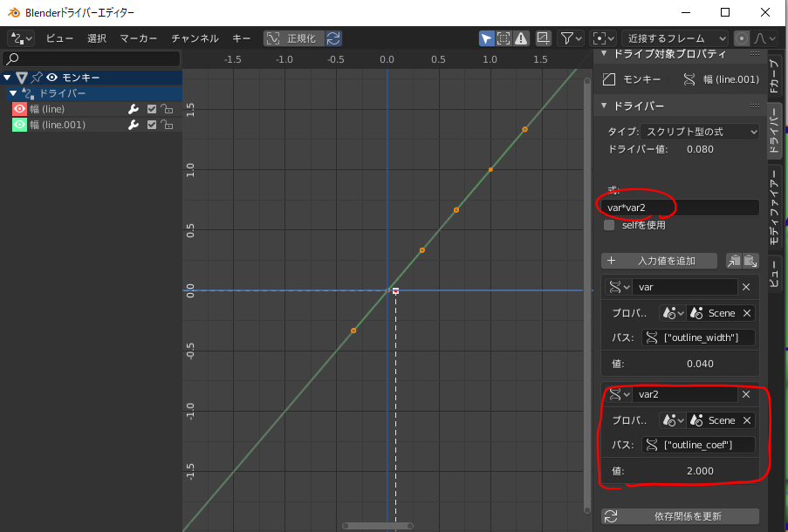This screenshot has height=532, width=788.
Task: Toggle proportional editing circle icon
Action: point(741,38)
